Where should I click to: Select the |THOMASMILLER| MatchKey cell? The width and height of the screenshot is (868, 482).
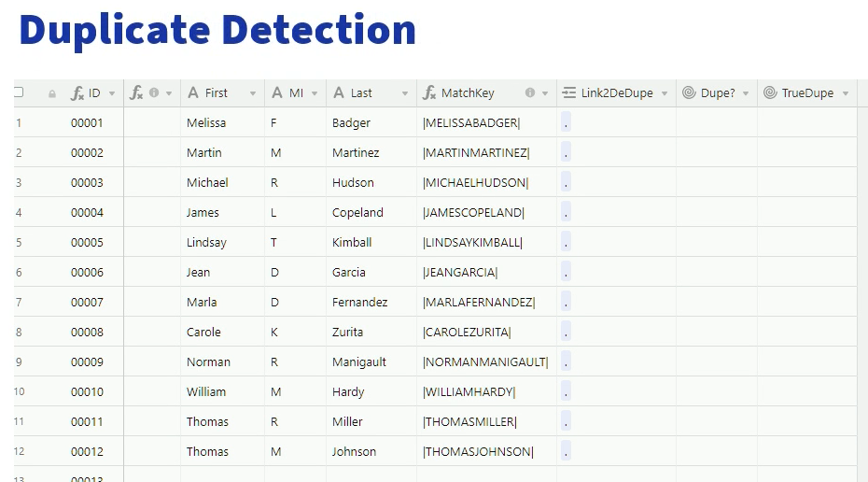click(486, 421)
